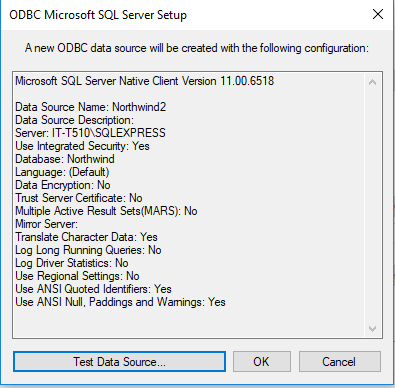Click the scroll up arrow in configuration box
This screenshot has width=395, height=388.
[x=372, y=82]
